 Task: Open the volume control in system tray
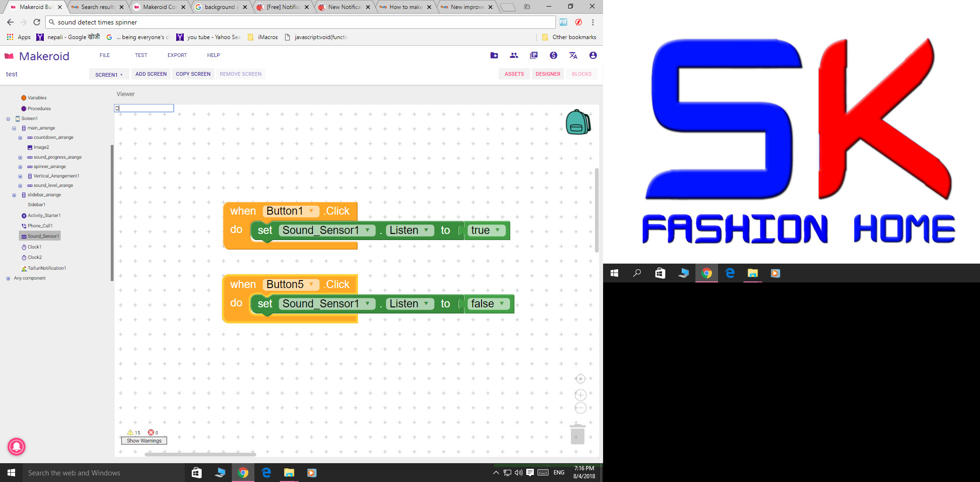tap(519, 473)
